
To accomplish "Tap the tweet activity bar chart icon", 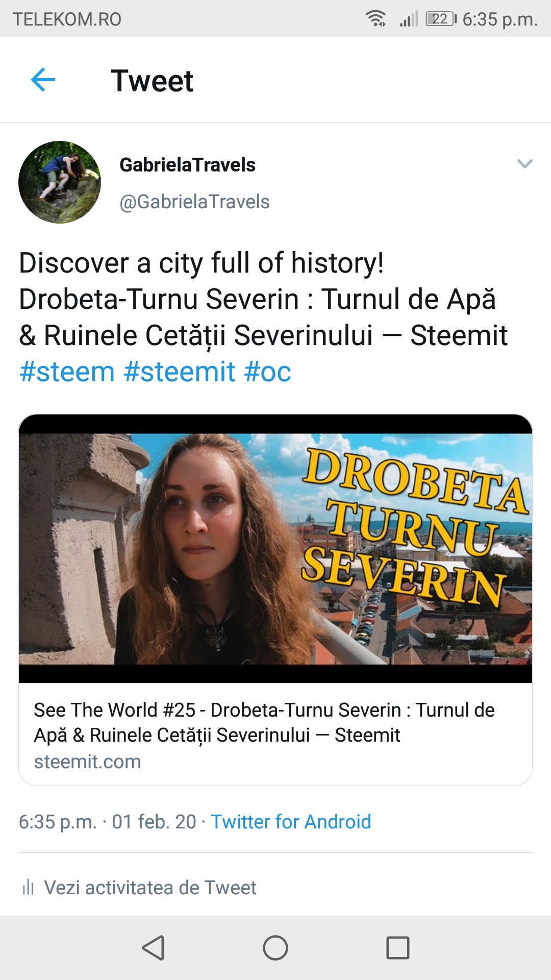I will (x=28, y=887).
